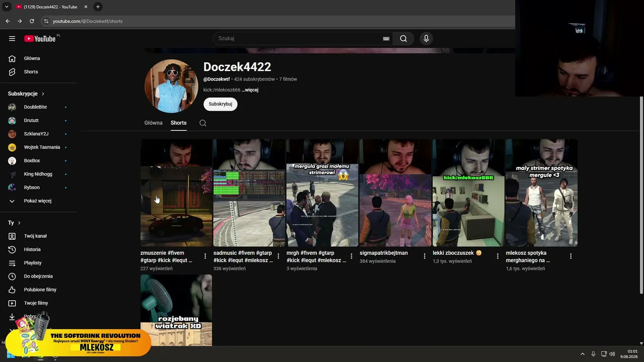Viewport: 644px width, 362px height.
Task: Play the rozjebany wiatrak XD short
Action: click(176, 310)
